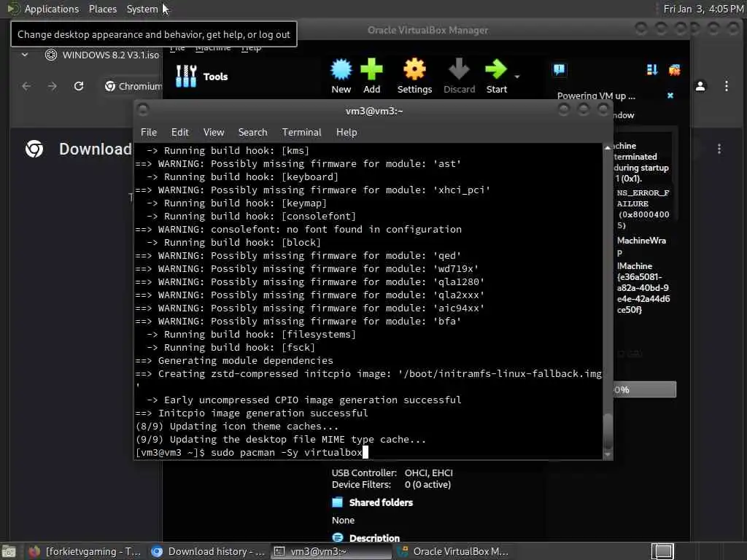Viewport: 747px width, 560px height.
Task: Click the clock showing Fri Jan 3
Action: (703, 9)
